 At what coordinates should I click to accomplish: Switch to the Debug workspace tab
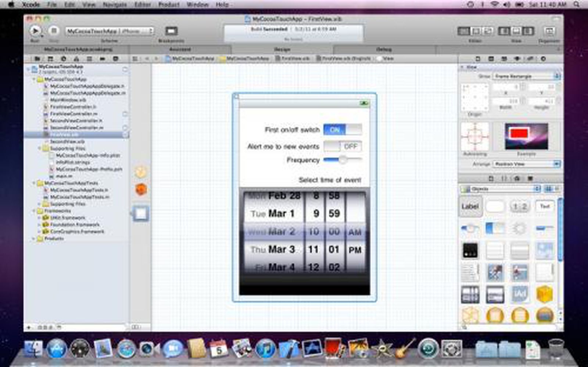pos(383,49)
